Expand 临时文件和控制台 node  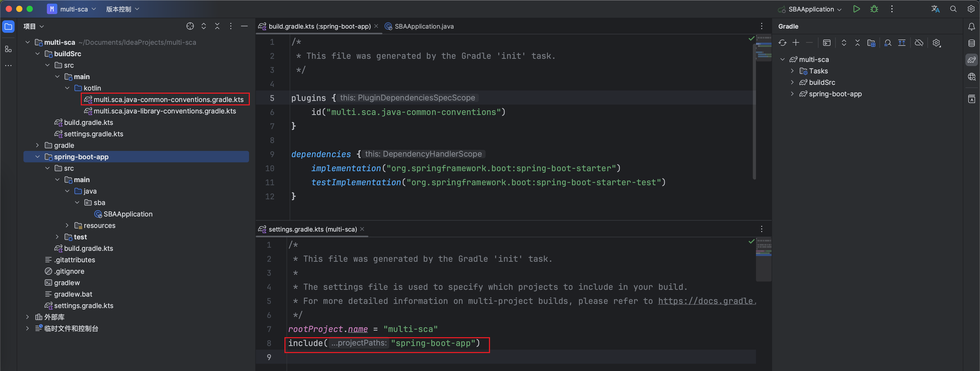point(28,328)
